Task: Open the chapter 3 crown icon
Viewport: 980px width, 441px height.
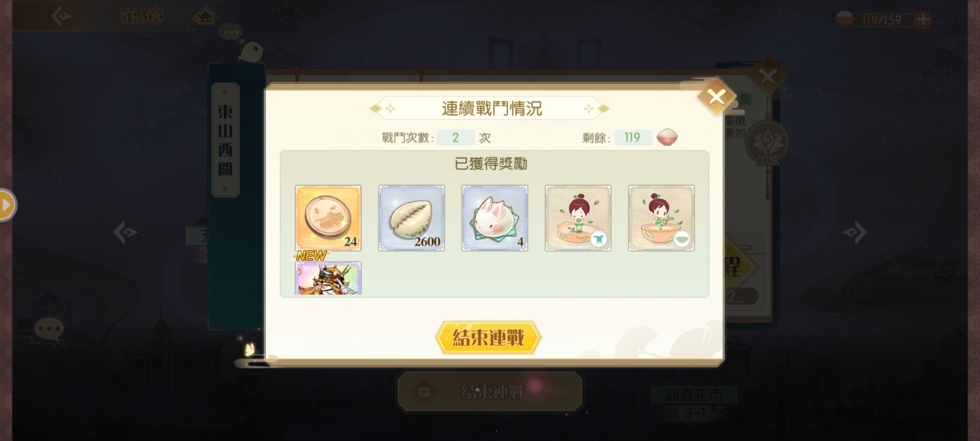Action: point(205,17)
